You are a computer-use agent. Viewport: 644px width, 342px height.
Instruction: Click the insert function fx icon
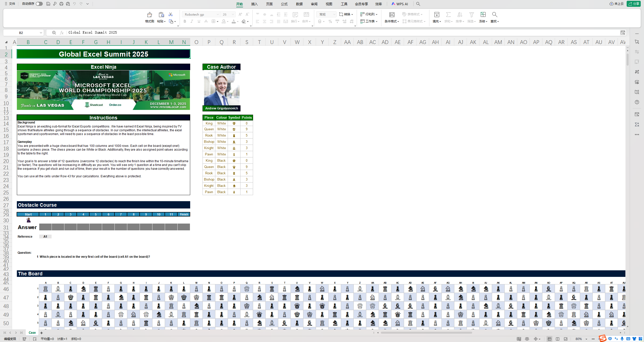point(62,33)
